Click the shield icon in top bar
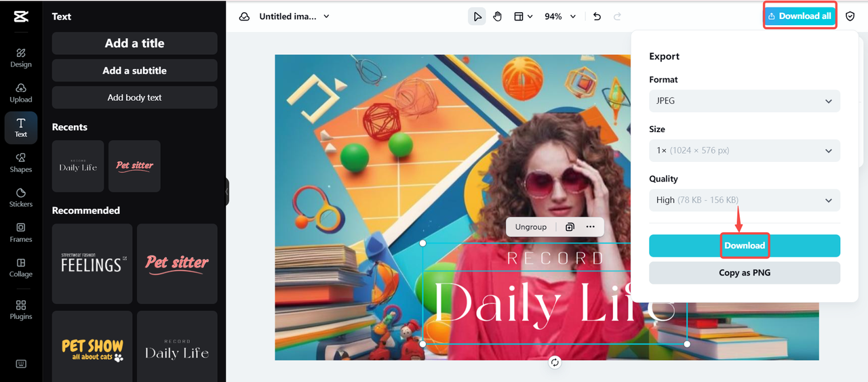 point(850,16)
